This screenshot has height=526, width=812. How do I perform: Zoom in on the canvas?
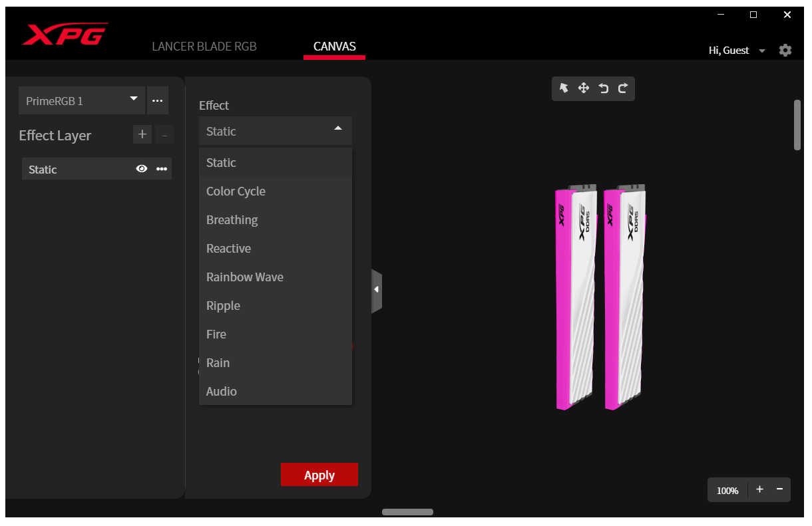759,490
